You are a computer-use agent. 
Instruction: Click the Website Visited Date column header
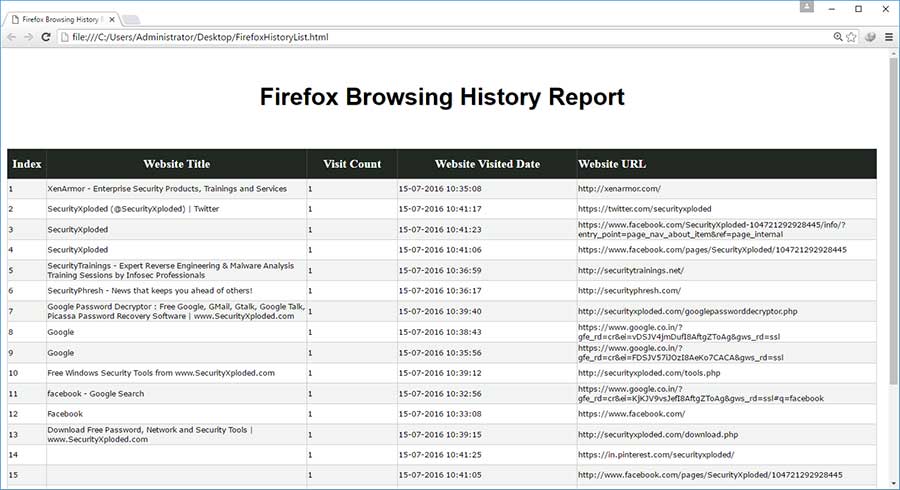pyautogui.click(x=487, y=164)
